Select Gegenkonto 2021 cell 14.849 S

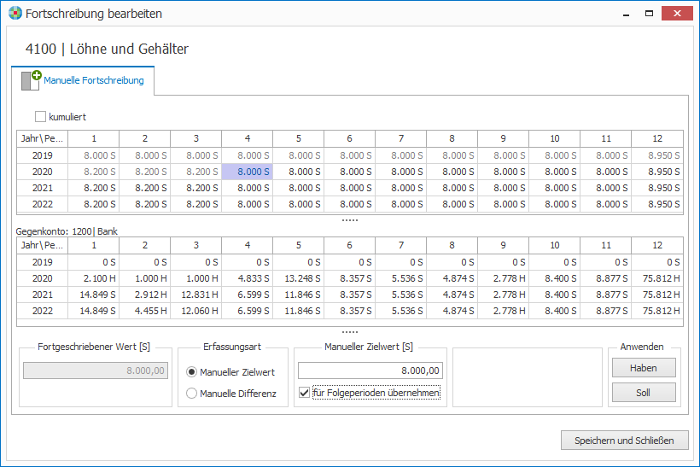coord(93,295)
